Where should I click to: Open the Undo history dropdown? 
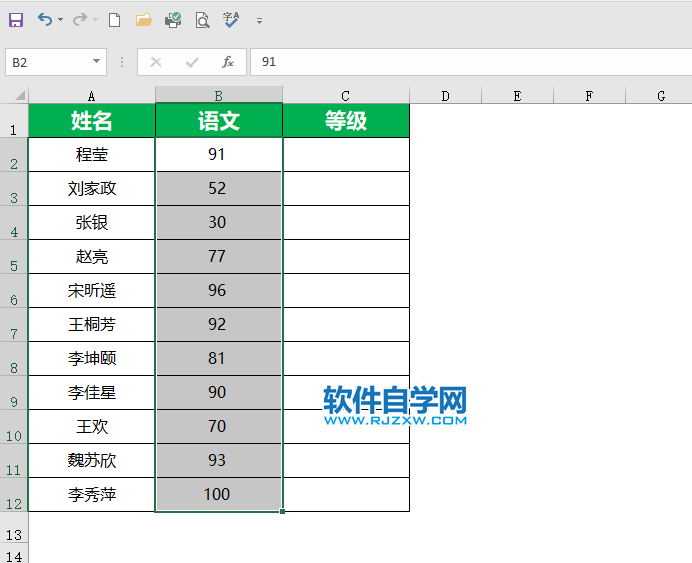pyautogui.click(x=60, y=20)
